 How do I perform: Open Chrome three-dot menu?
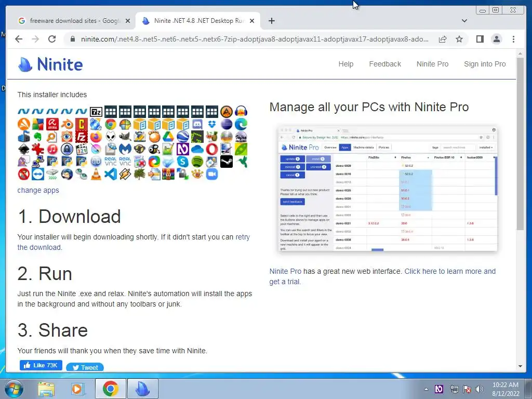[x=513, y=39]
